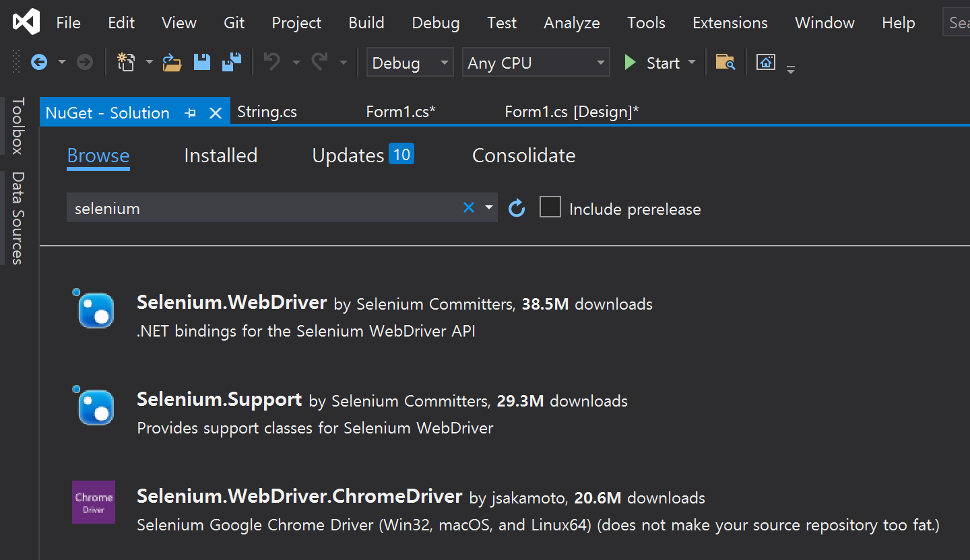Close the NuGet - Solution tab
This screenshot has height=560, width=970.
tap(216, 113)
